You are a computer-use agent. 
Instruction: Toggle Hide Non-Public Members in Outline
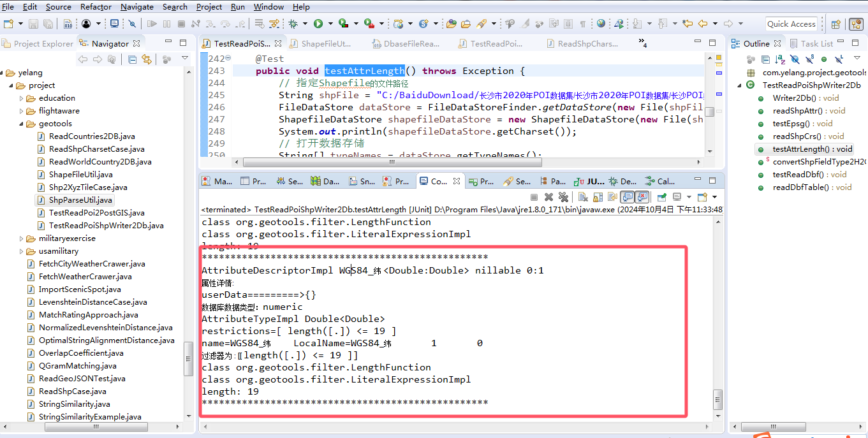824,59
